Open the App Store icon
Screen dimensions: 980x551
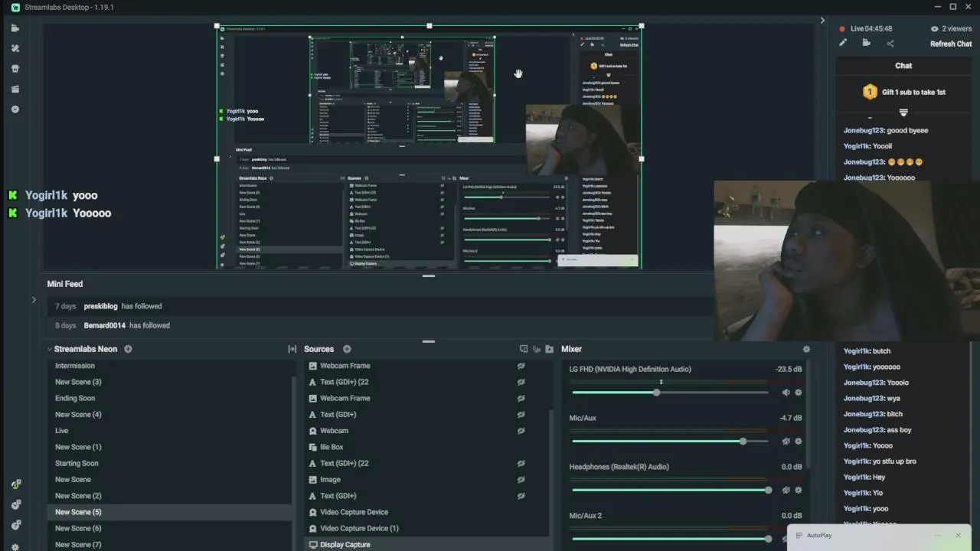pyautogui.click(x=15, y=69)
